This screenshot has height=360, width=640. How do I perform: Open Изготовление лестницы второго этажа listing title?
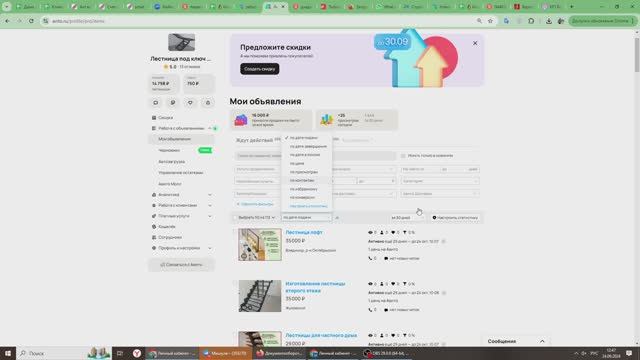(x=315, y=287)
